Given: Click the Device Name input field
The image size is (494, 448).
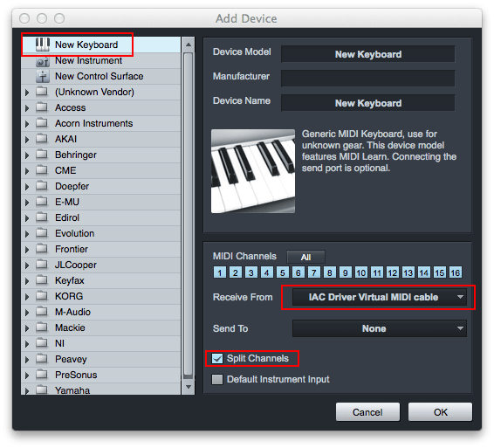Looking at the screenshot, I should tap(368, 103).
